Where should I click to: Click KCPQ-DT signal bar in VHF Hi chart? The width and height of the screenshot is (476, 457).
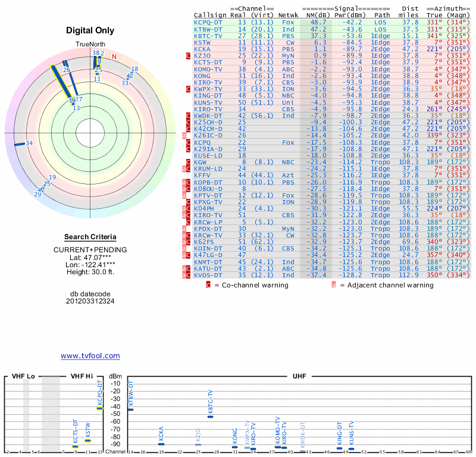coord(100,408)
